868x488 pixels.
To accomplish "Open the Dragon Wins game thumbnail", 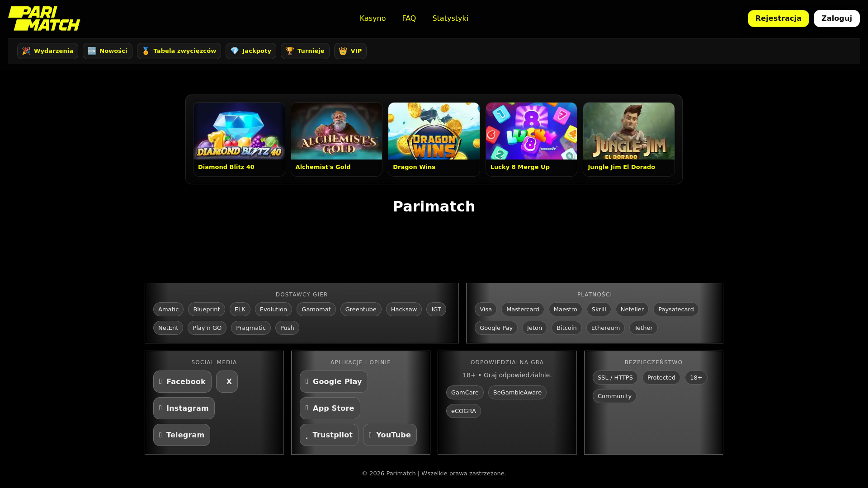I will [434, 131].
